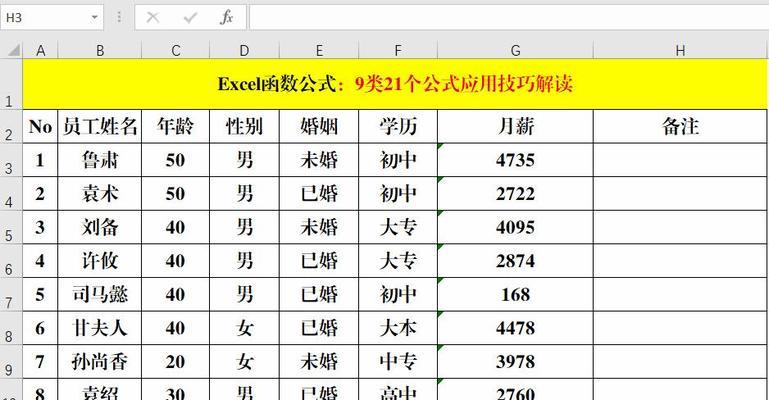Select column G header
Screen dimensions: 769x400
pyautogui.click(x=515, y=50)
